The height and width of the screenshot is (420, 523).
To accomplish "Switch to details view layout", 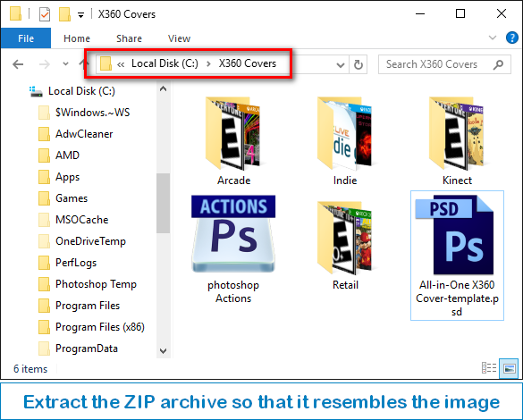I will [x=489, y=368].
